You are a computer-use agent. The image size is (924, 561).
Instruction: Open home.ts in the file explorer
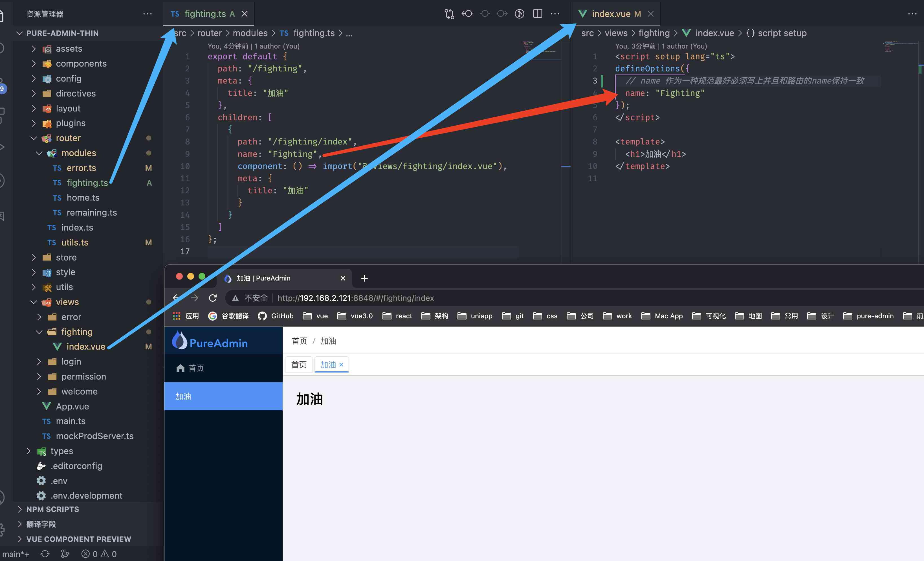coord(83,198)
